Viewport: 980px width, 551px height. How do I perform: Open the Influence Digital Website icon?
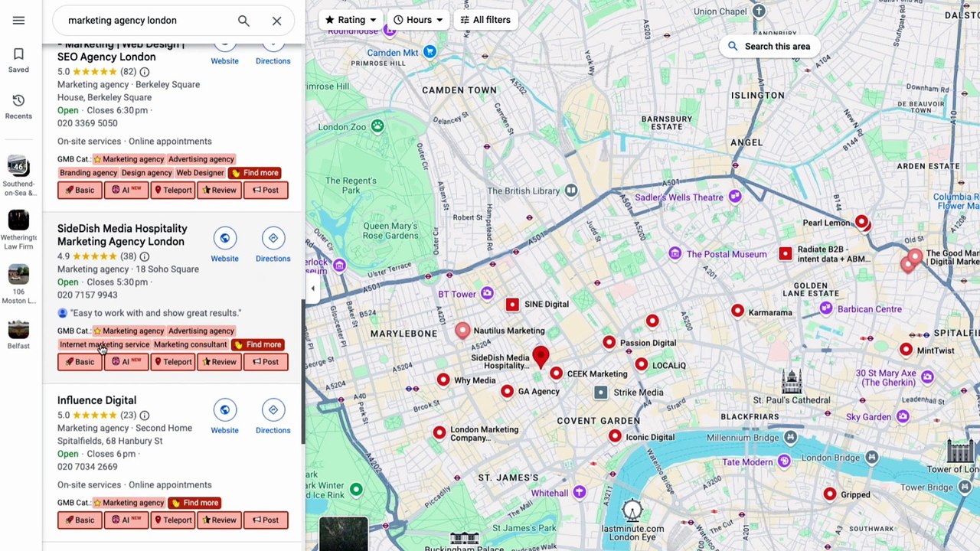click(224, 410)
